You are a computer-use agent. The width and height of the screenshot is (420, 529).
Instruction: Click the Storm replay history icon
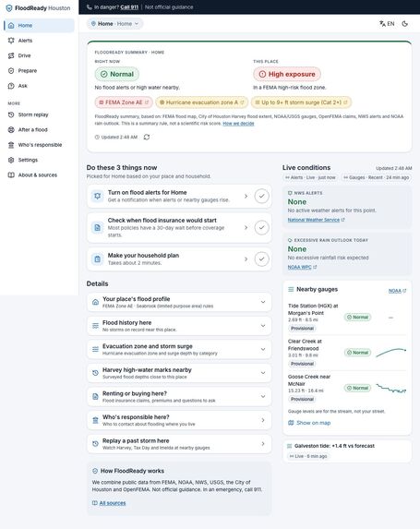coord(11,114)
